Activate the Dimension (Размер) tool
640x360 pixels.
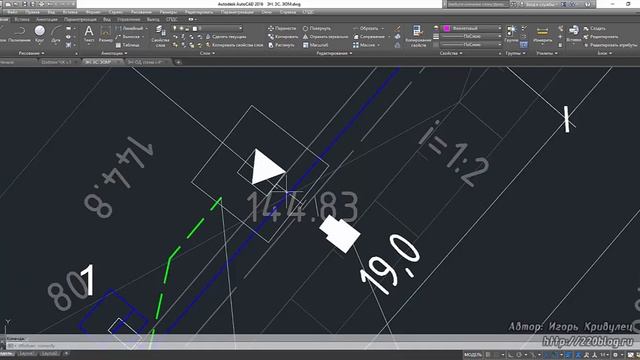pyautogui.click(x=105, y=34)
